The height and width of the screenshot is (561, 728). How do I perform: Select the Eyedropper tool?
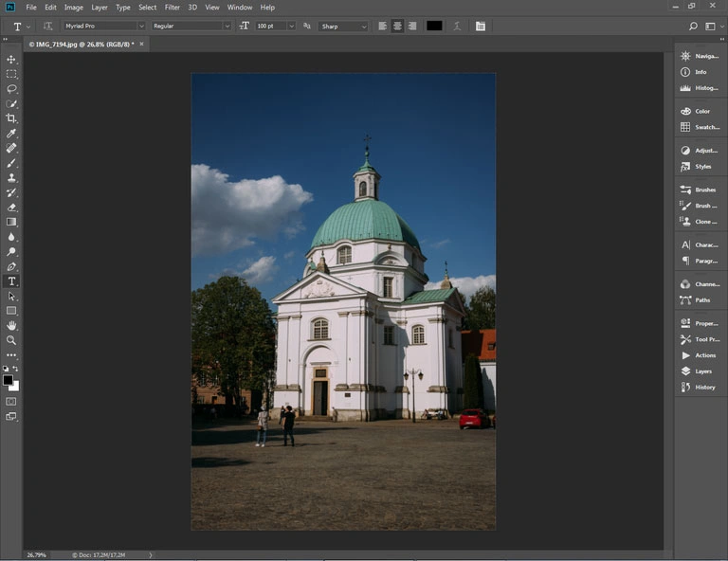point(11,134)
